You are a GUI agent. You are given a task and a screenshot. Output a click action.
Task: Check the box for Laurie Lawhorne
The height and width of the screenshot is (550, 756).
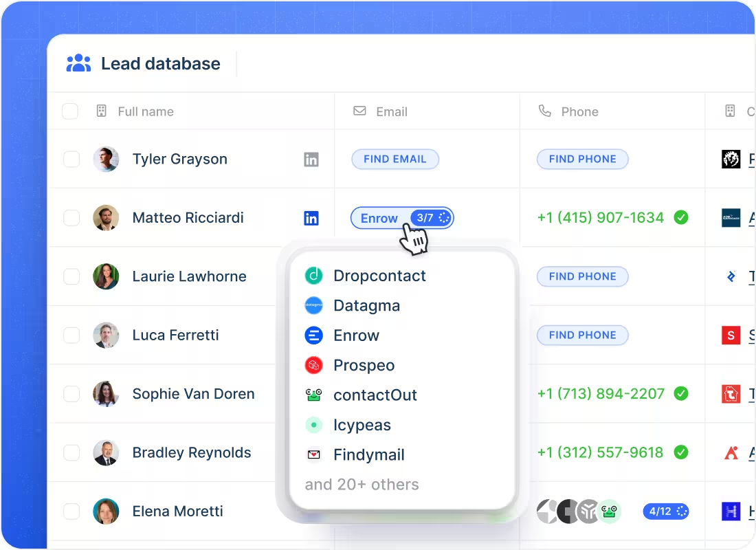pos(71,276)
